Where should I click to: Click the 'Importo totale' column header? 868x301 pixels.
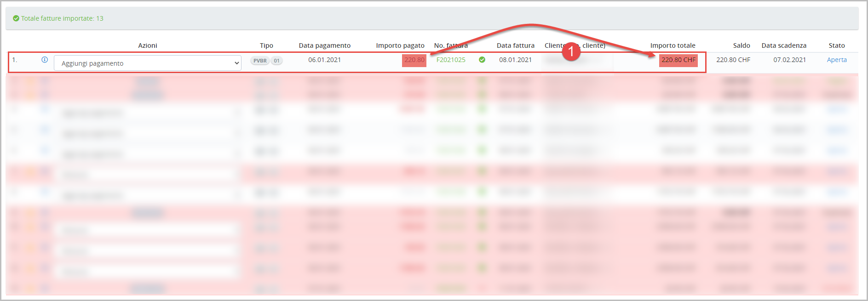[673, 45]
